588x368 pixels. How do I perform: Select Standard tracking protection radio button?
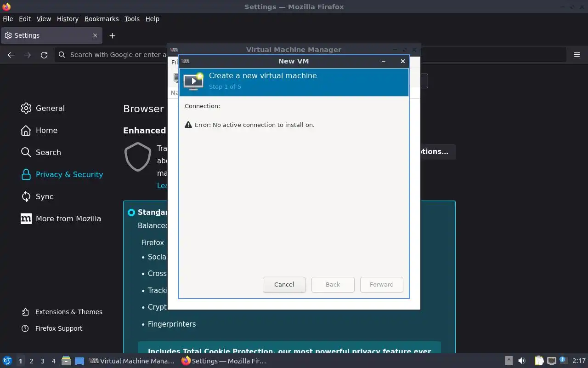coord(131,213)
